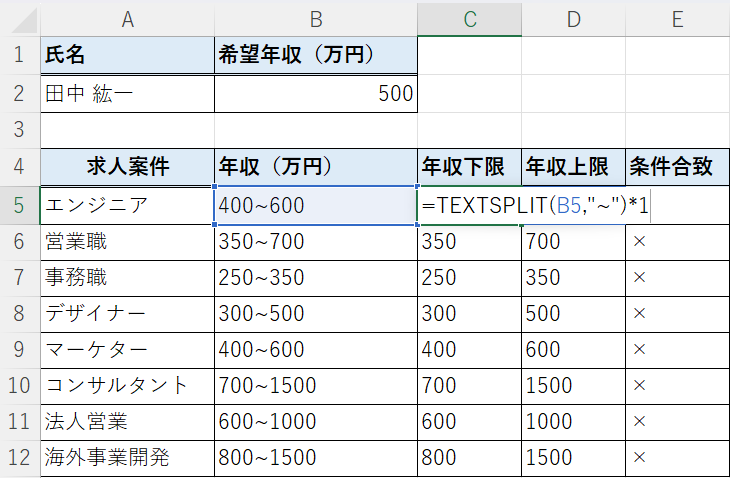Click the select-all corner triangle
The image size is (730, 478).
[24, 20]
